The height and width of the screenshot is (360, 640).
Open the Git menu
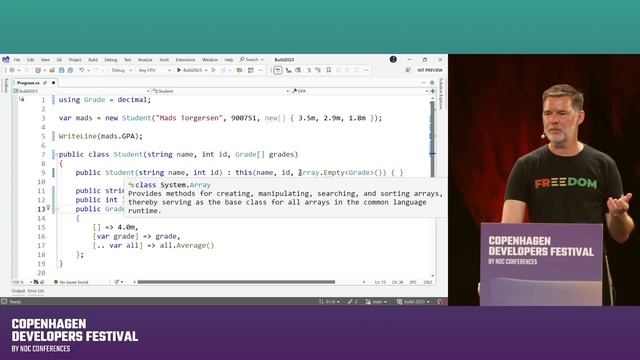click(x=59, y=60)
